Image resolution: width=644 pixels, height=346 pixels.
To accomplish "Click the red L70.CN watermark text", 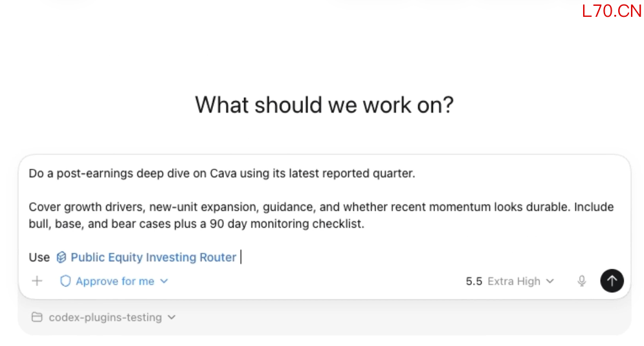I will (612, 11).
